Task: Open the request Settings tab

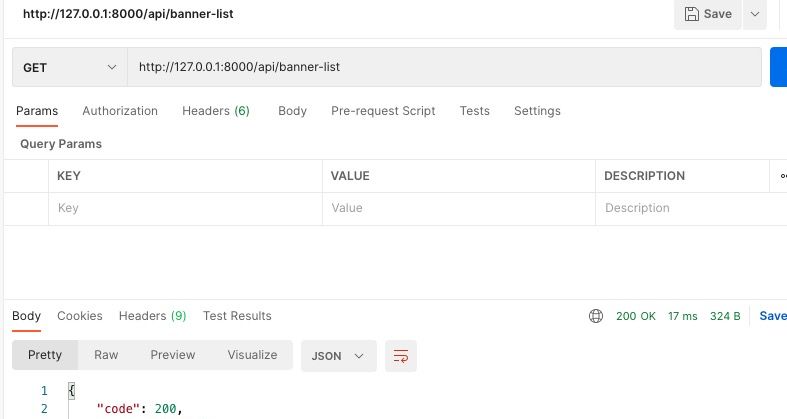Action: click(537, 111)
